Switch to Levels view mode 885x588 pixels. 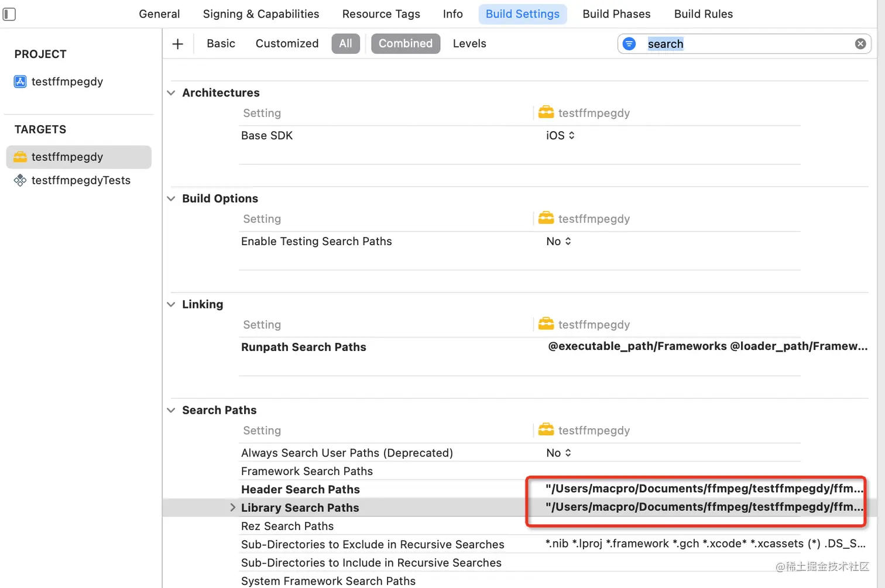(469, 44)
